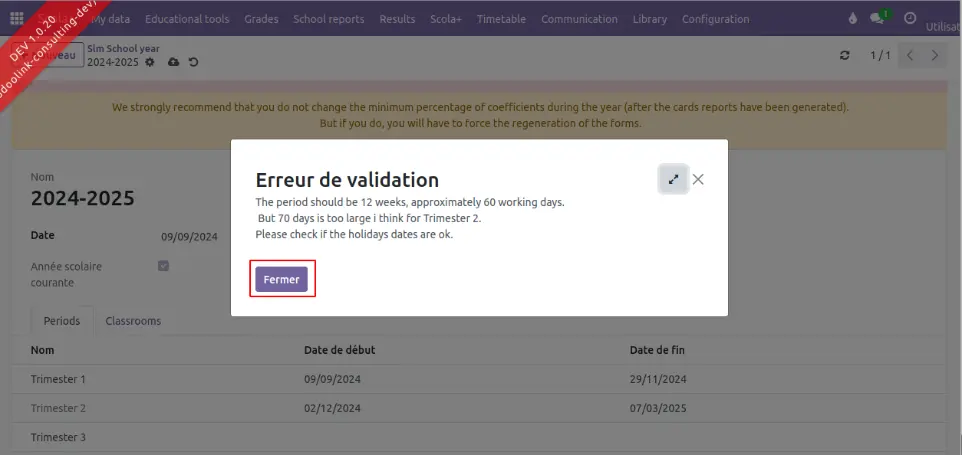This screenshot has height=455, width=962.
Task: Click the gear actions icon beside 2024-2025
Action: (x=150, y=62)
